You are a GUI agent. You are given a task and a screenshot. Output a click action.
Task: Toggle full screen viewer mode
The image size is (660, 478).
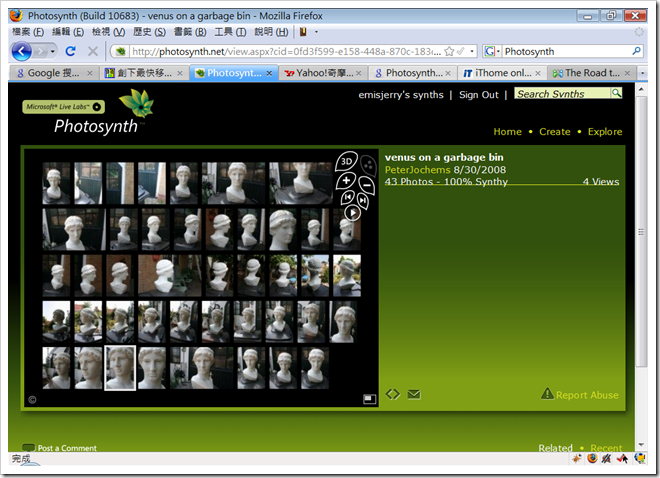[369, 399]
